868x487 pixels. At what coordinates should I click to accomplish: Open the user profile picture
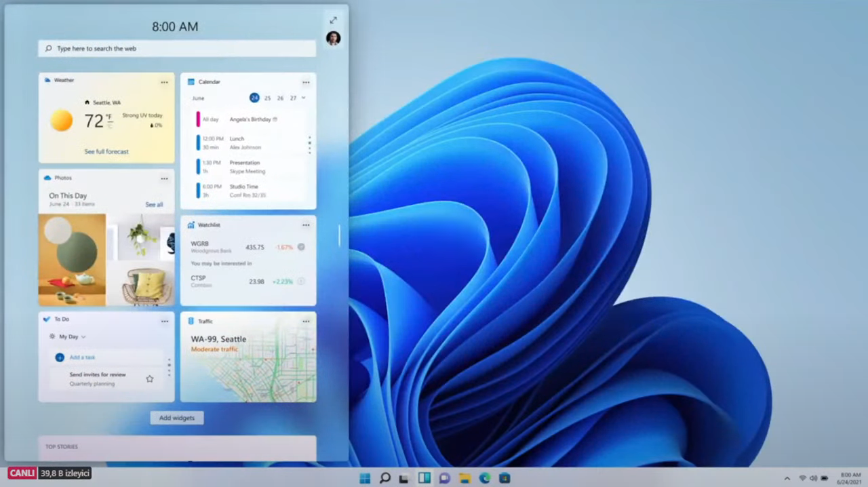[x=333, y=38]
